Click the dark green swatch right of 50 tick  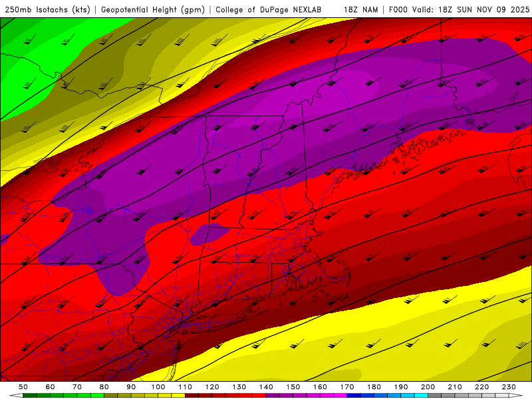tap(30, 396)
